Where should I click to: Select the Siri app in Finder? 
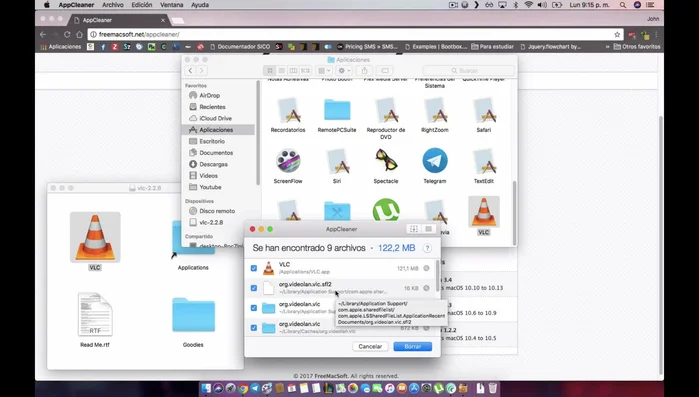pos(337,161)
